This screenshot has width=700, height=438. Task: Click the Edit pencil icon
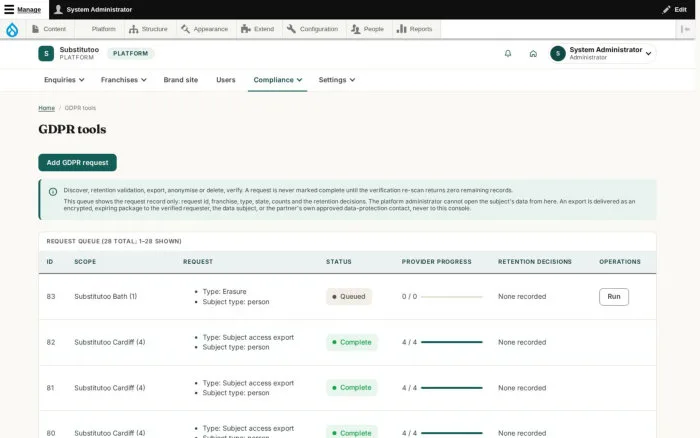pos(666,9)
